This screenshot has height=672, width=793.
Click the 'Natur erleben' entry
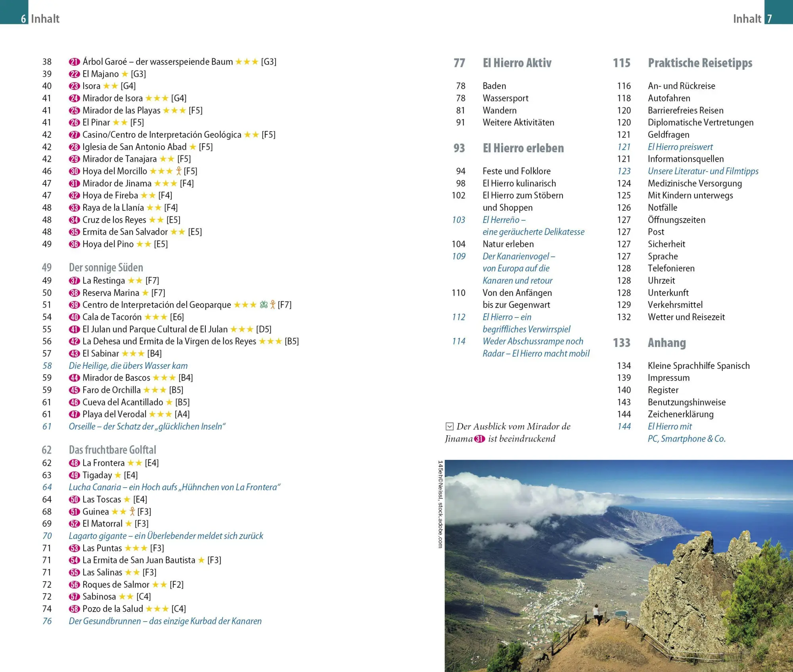(508, 244)
